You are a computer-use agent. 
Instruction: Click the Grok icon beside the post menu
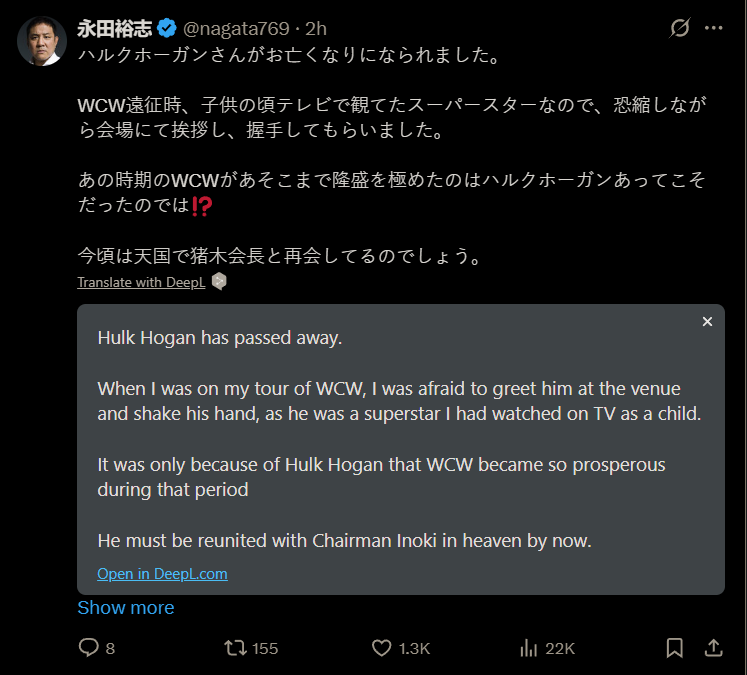(x=679, y=28)
